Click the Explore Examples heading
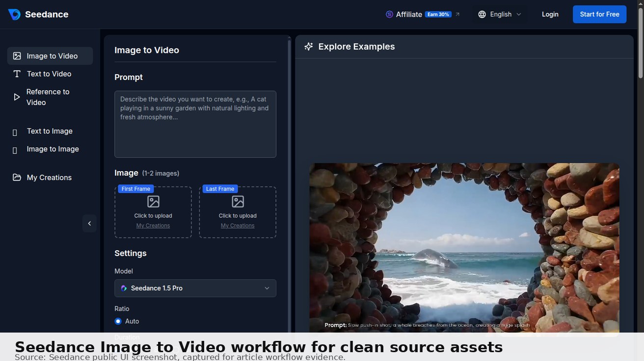644x361 pixels. pos(356,47)
